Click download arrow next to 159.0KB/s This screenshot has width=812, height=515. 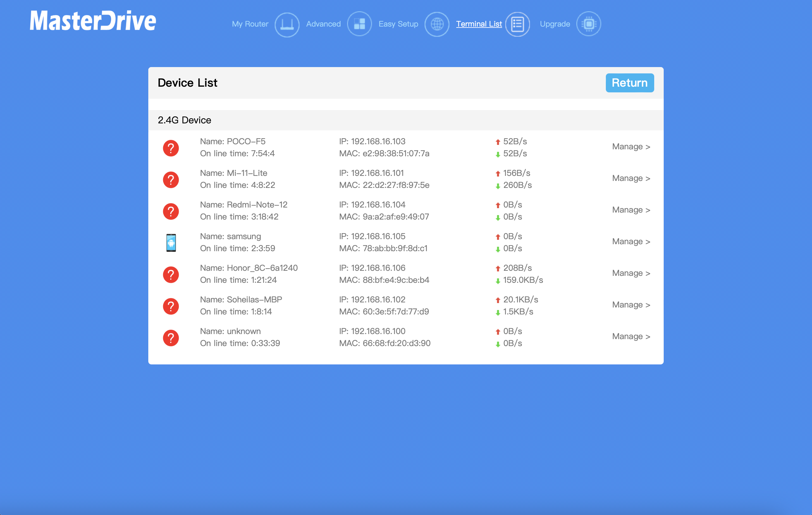click(498, 281)
